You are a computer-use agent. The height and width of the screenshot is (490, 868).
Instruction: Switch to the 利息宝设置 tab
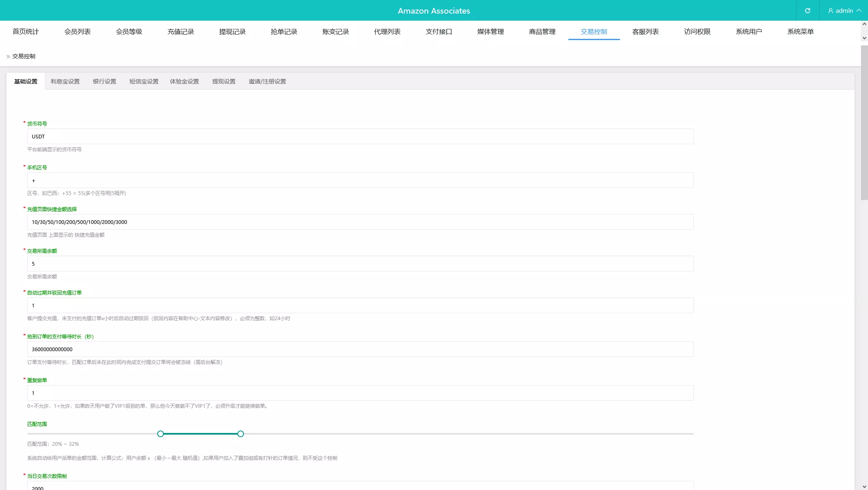pos(65,81)
